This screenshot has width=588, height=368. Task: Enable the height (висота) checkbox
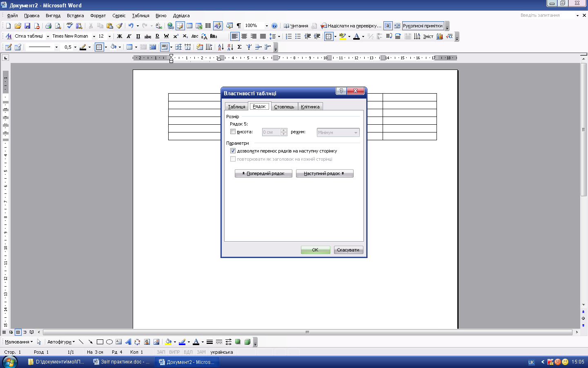click(233, 132)
